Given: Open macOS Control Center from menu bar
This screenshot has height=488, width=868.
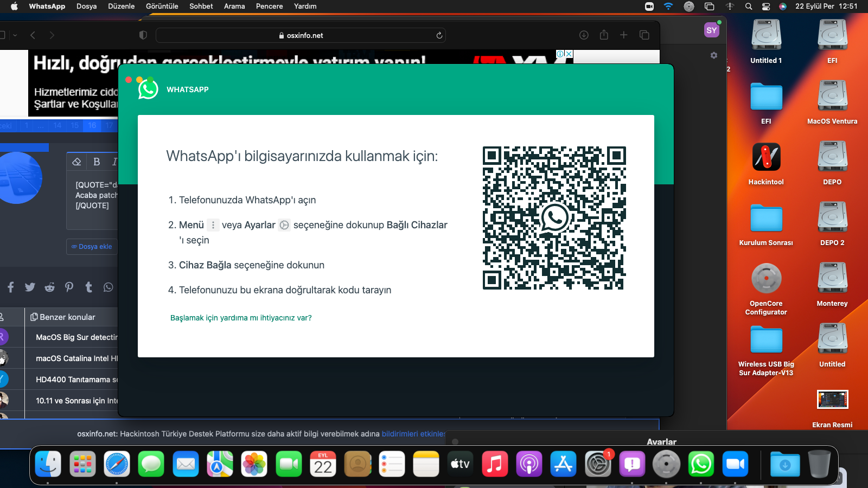Looking at the screenshot, I should coord(766,7).
